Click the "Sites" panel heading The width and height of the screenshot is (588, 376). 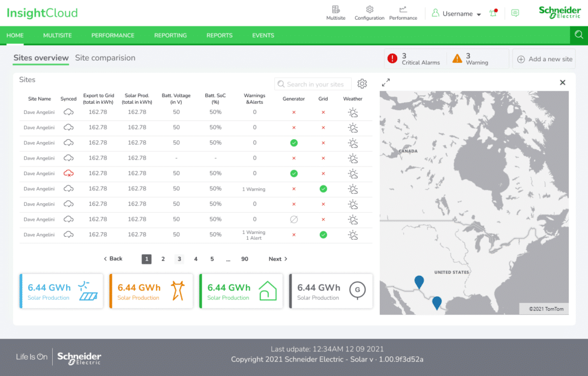(x=27, y=80)
